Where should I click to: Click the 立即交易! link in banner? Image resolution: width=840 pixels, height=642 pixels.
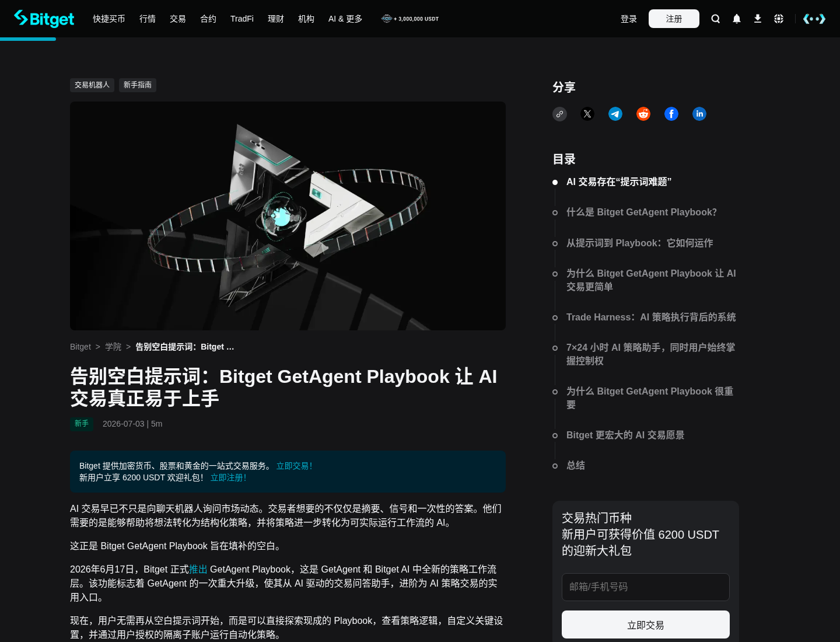click(294, 466)
